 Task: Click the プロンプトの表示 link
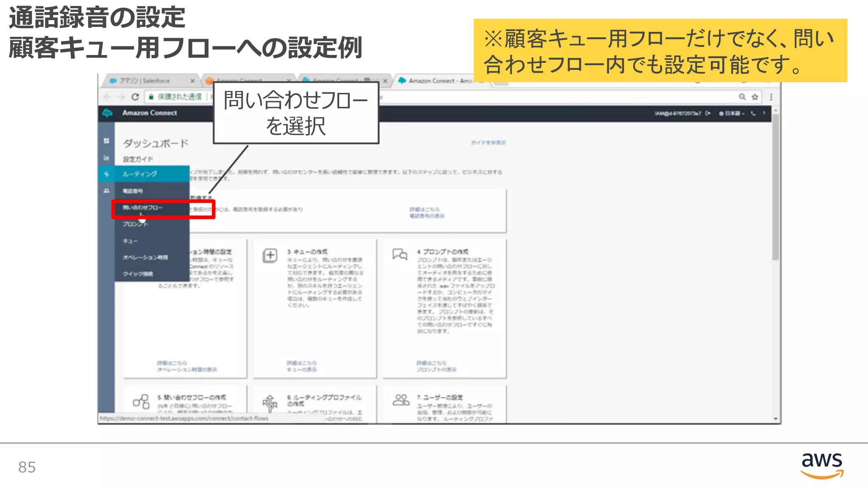click(x=437, y=370)
